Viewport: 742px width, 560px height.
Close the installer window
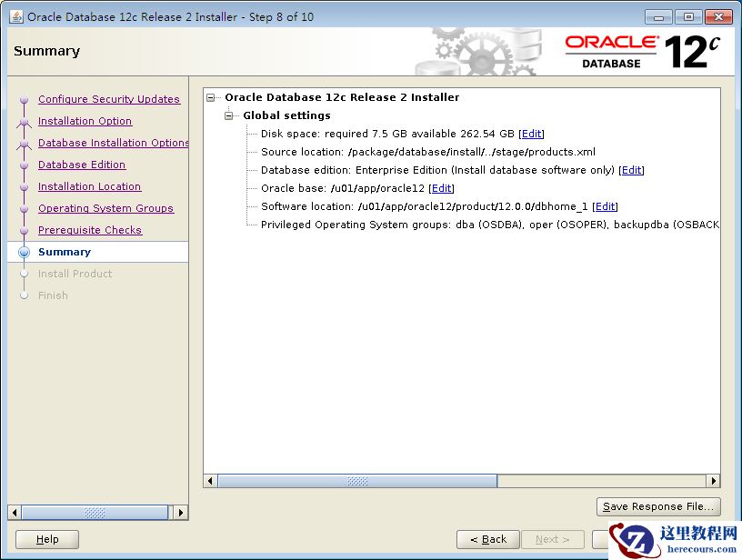point(718,17)
